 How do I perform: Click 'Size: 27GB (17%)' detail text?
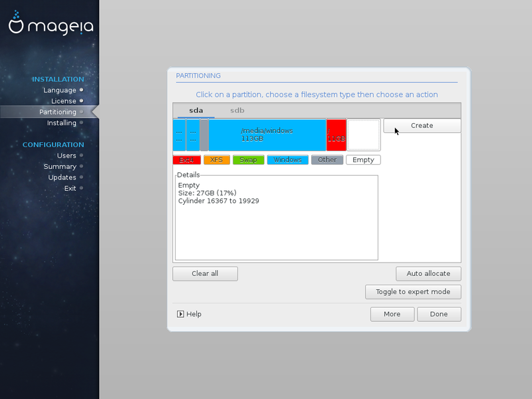[207, 193]
